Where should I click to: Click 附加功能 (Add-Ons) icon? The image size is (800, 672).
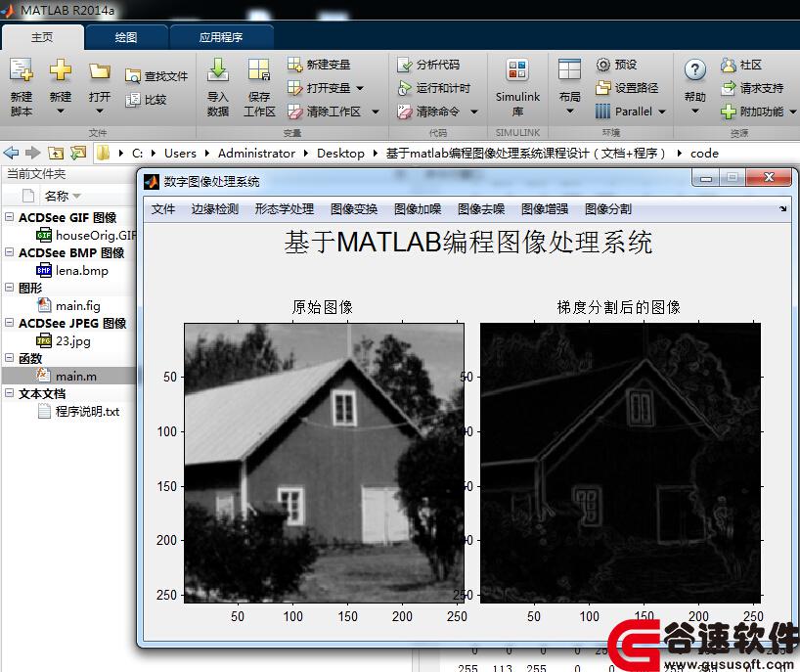(x=728, y=112)
